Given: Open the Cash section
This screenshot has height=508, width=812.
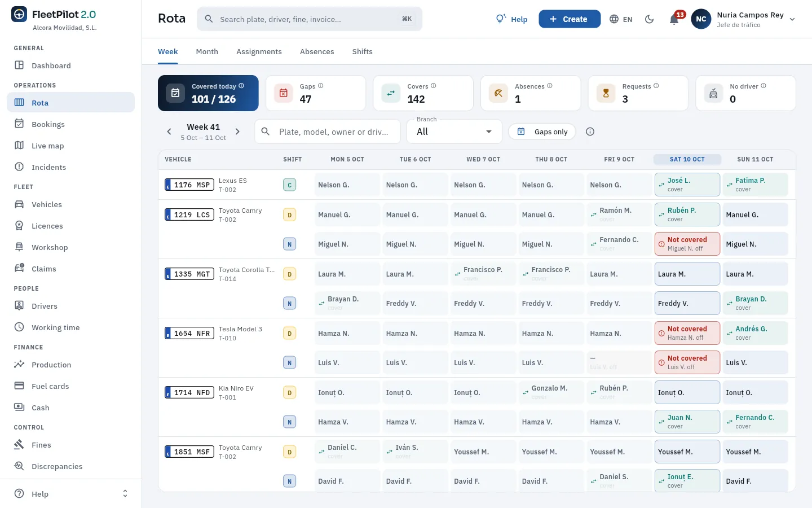Looking at the screenshot, I should point(70,408).
